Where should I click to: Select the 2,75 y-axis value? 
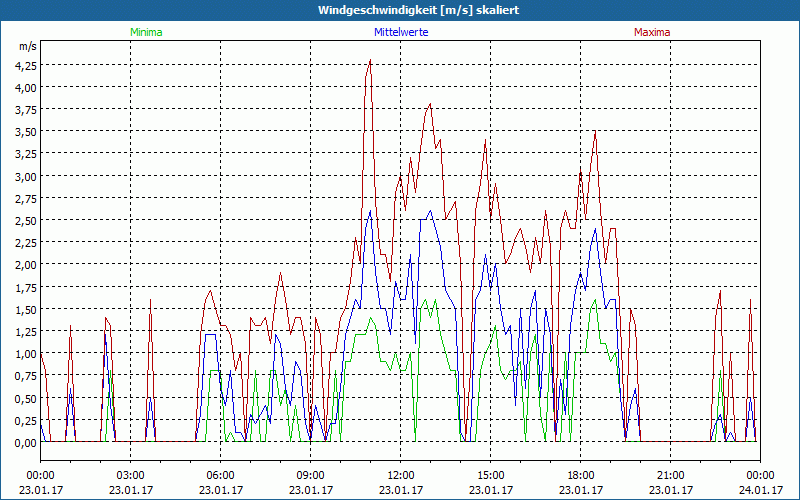coord(26,198)
